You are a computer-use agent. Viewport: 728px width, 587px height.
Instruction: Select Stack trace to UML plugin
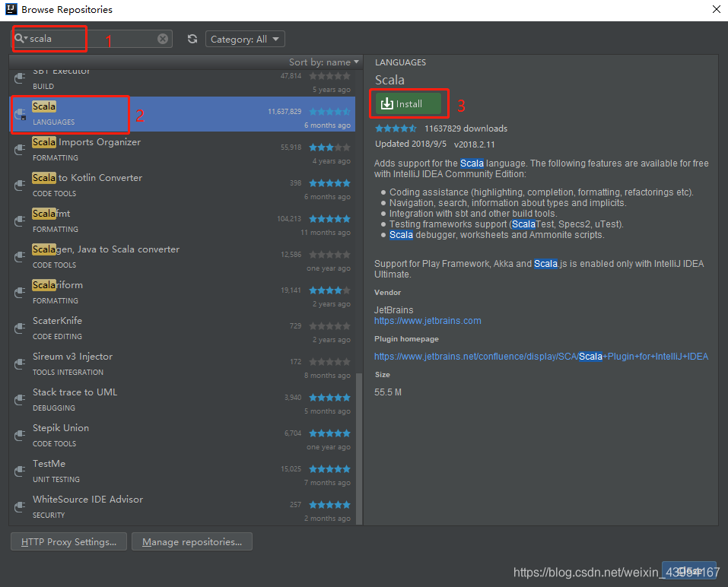pyautogui.click(x=182, y=400)
